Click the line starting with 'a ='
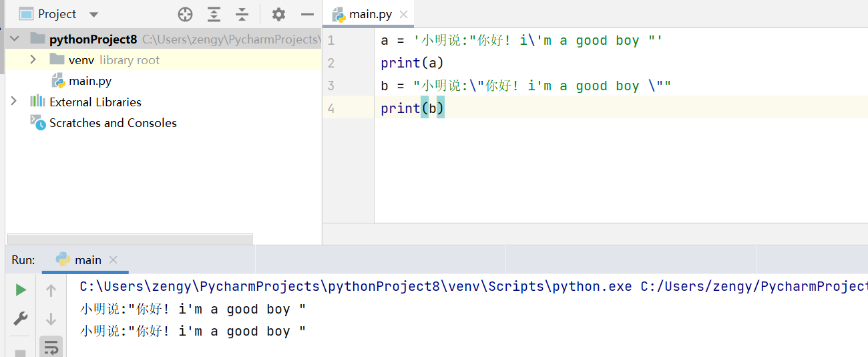The height and width of the screenshot is (357, 868). click(x=521, y=40)
